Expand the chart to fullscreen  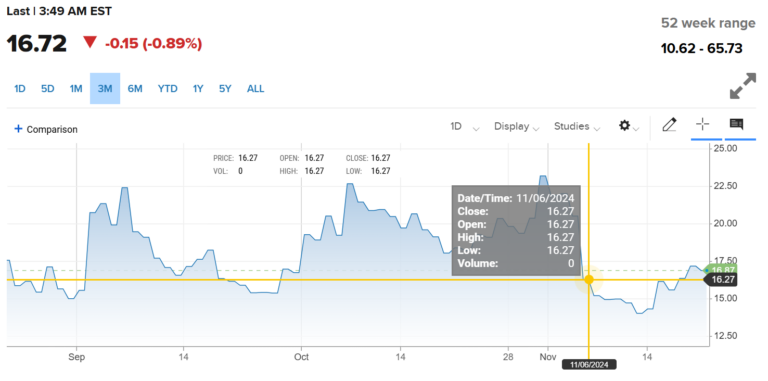[743, 86]
